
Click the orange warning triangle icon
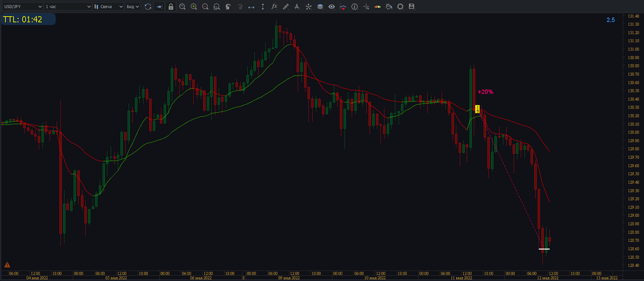(x=7, y=264)
